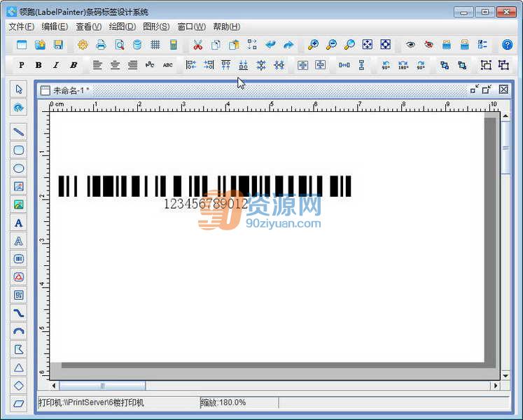523x420 pixels.
Task: Create a new label document
Action: 22,44
